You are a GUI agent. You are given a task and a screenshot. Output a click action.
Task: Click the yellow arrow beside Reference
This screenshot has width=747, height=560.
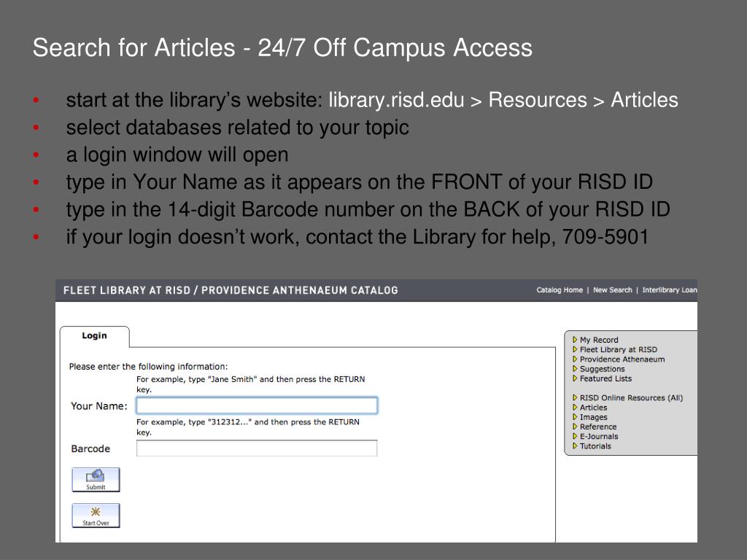[x=575, y=426]
